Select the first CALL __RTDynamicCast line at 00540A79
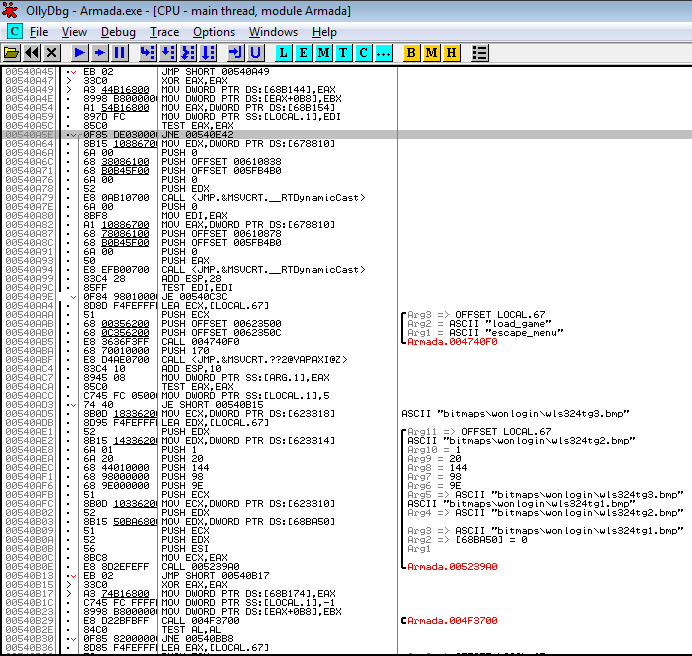The image size is (692, 656). coord(263,198)
